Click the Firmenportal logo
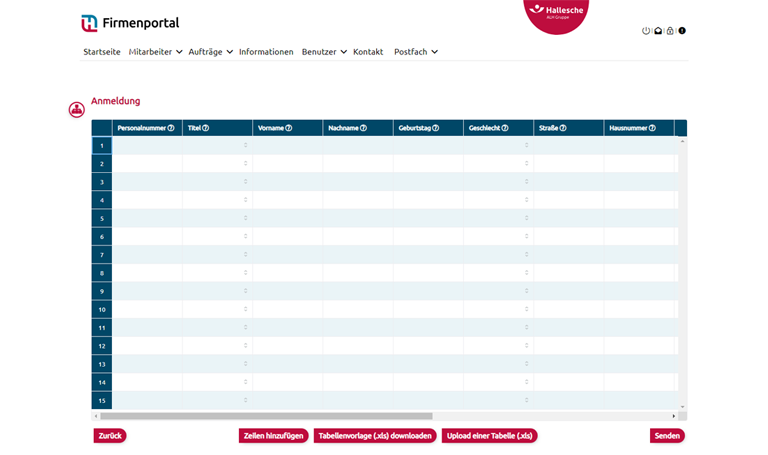 tap(130, 23)
